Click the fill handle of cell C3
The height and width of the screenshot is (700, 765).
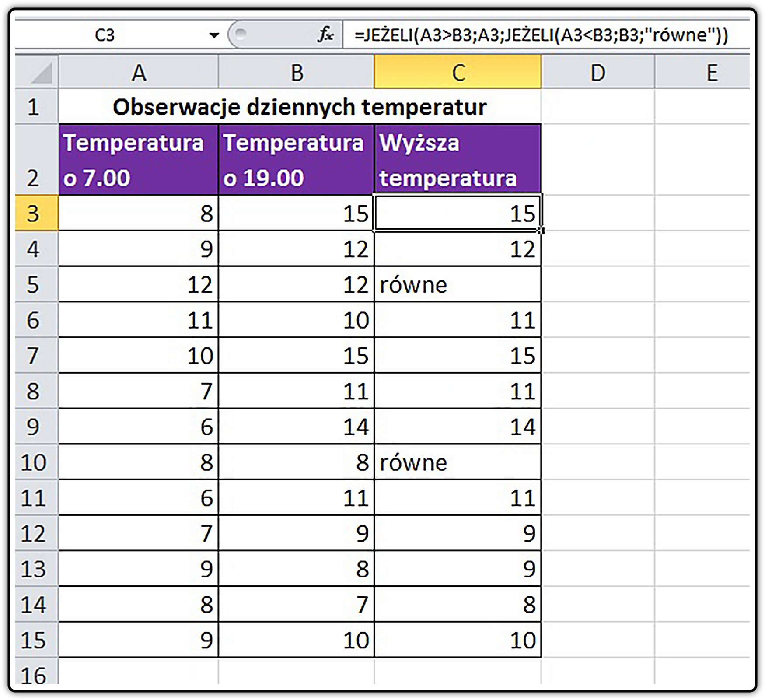[541, 230]
